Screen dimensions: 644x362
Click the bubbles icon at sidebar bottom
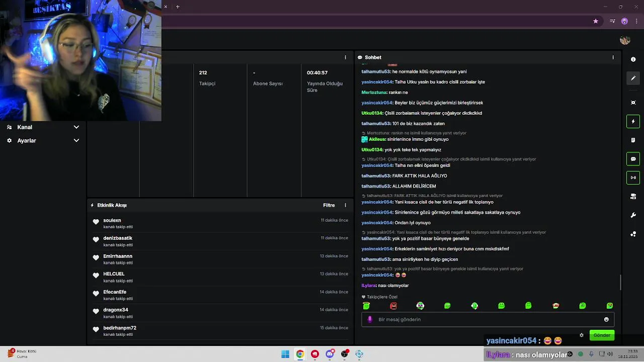point(633,234)
